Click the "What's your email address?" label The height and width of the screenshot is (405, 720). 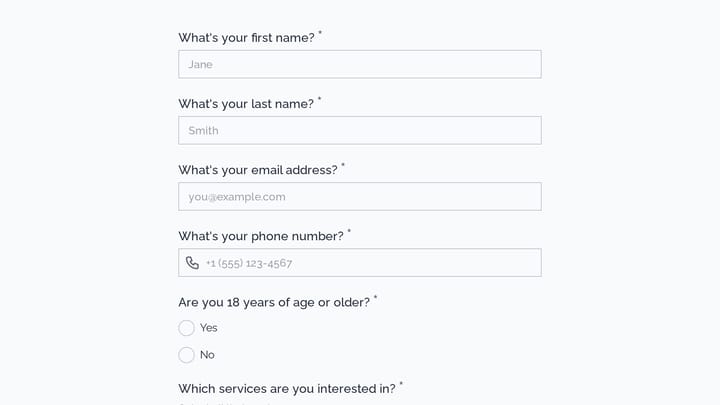tap(258, 170)
